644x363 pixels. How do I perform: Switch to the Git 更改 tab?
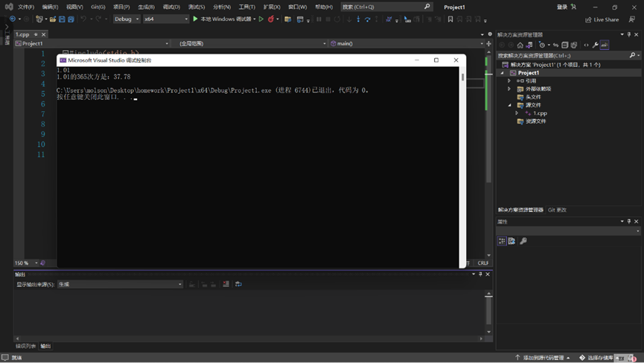pyautogui.click(x=557, y=209)
